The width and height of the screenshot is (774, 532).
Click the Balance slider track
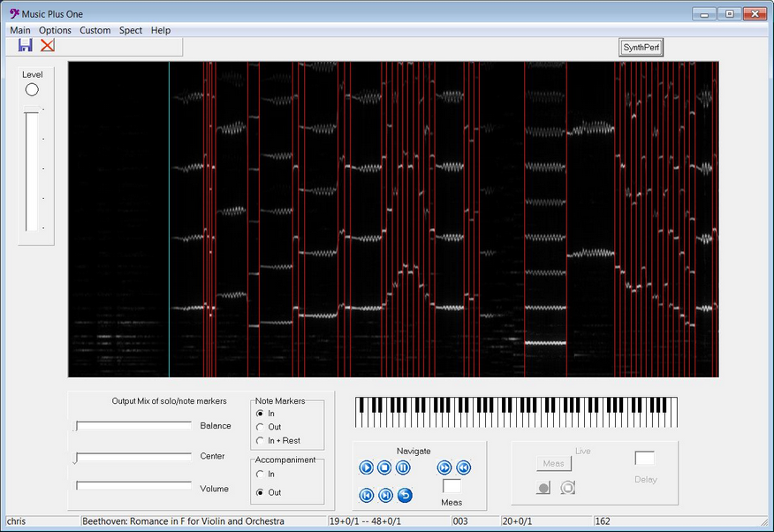[x=133, y=426]
